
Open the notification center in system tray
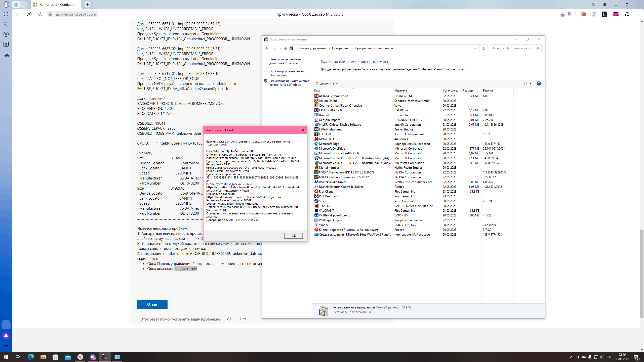[636, 357]
